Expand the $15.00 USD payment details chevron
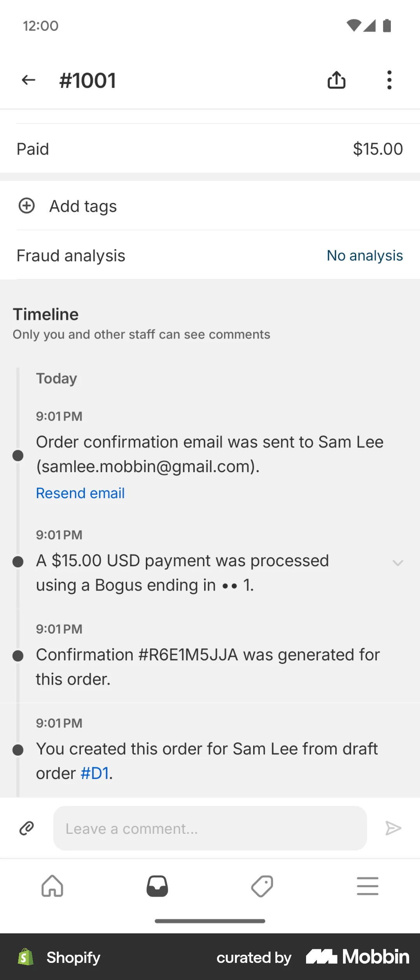420x980 pixels. click(397, 563)
